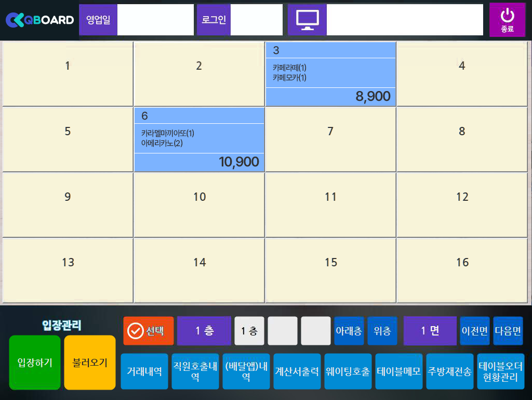Click the power icon labeled 종료
This screenshot has width=532, height=400.
[x=507, y=20]
